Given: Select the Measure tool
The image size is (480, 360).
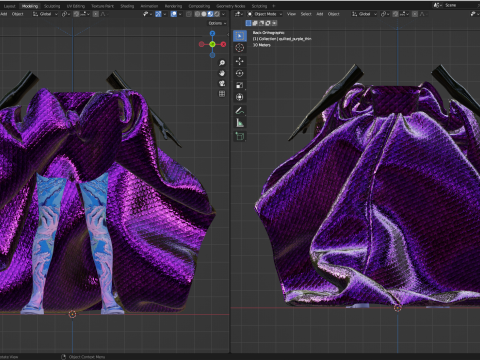Looking at the screenshot, I should click(240, 123).
